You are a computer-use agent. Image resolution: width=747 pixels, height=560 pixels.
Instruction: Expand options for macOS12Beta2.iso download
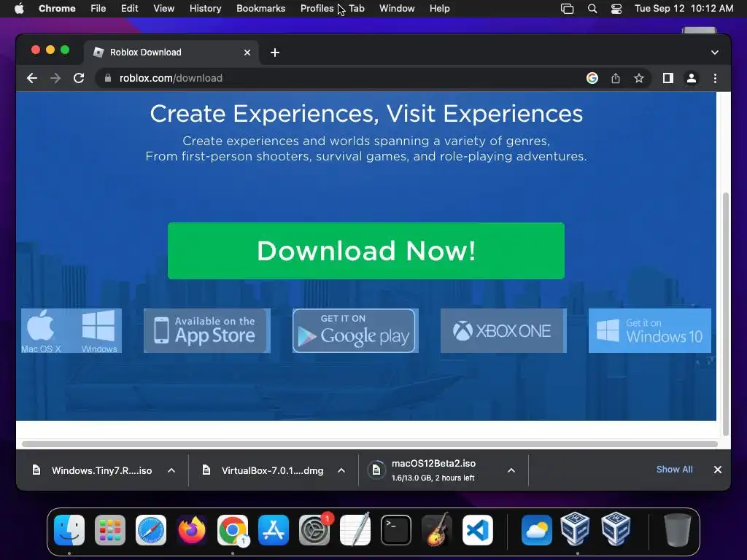pos(511,470)
